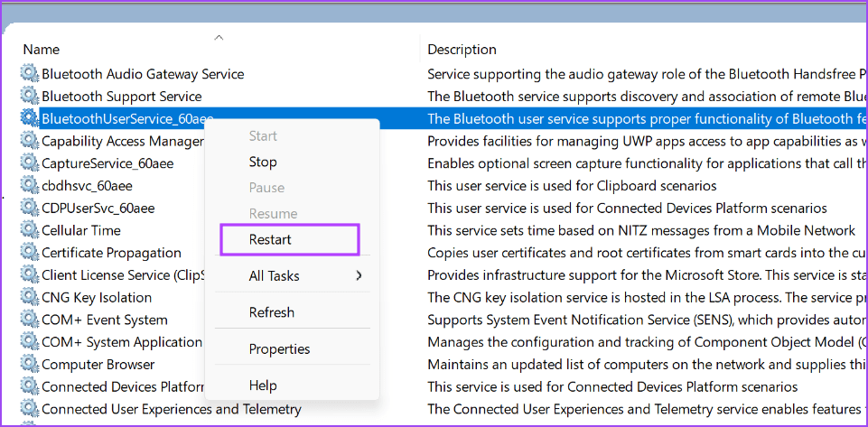Click the gear icon beside COM+ System Application
The width and height of the screenshot is (868, 427).
28,342
